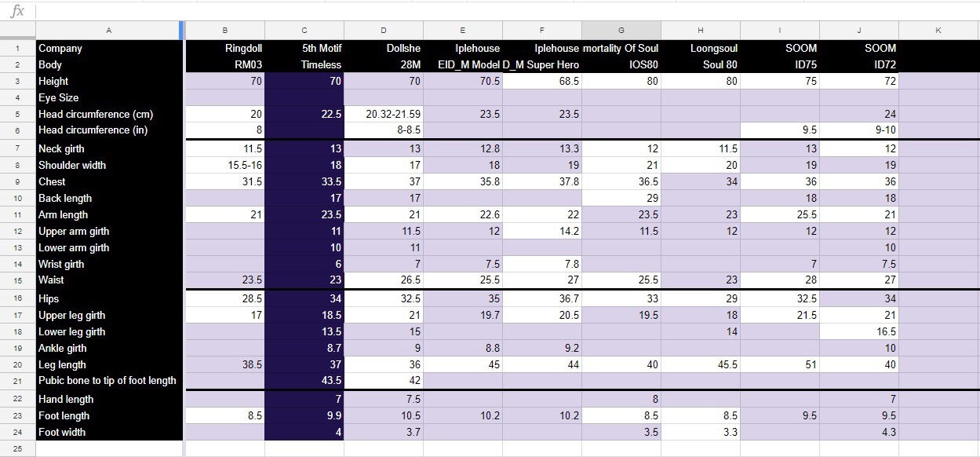Click the "Upper leg girth" label
980x457 pixels.
pos(109,315)
